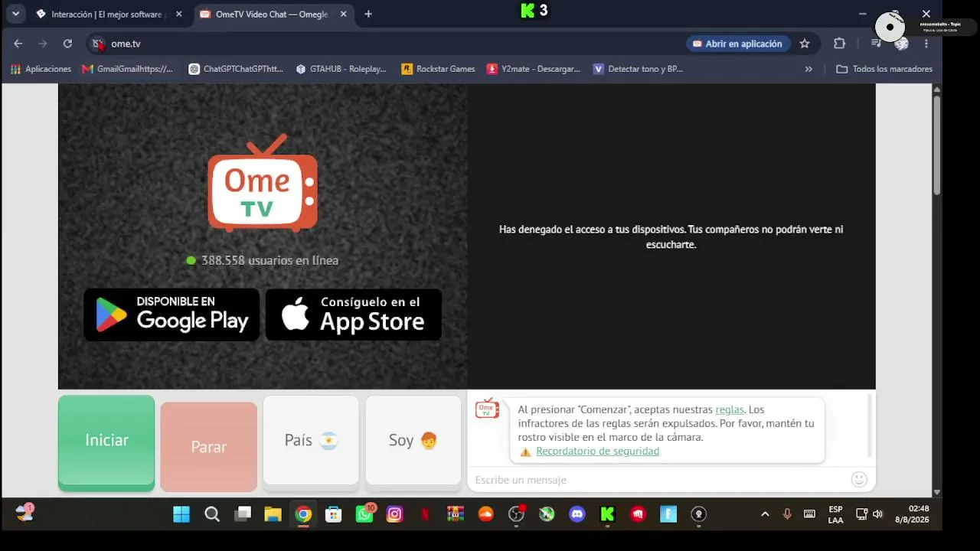Screen dimensions: 980x551
Task: Open the Recordatorio de seguridad link
Action: [x=597, y=451]
